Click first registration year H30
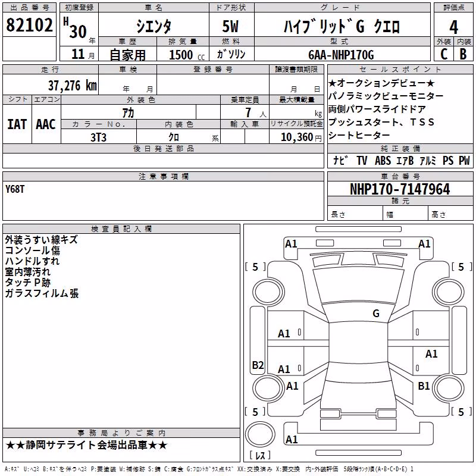 tap(75, 28)
